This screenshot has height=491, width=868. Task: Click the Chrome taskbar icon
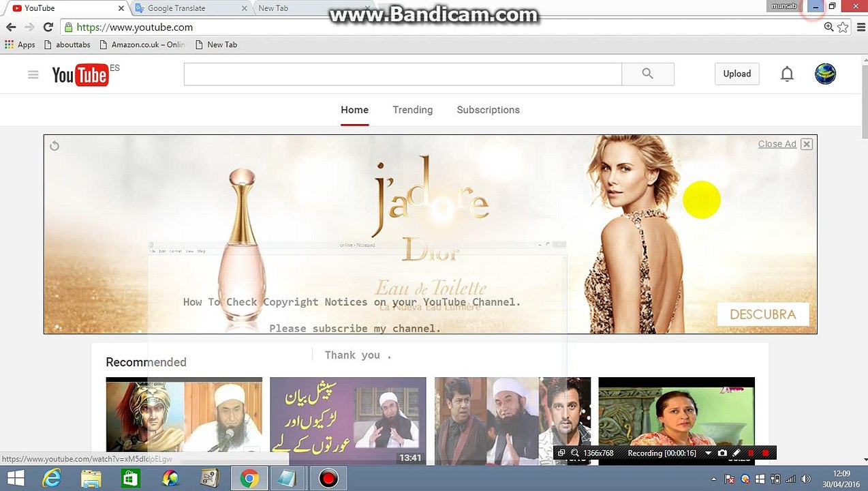(x=249, y=479)
